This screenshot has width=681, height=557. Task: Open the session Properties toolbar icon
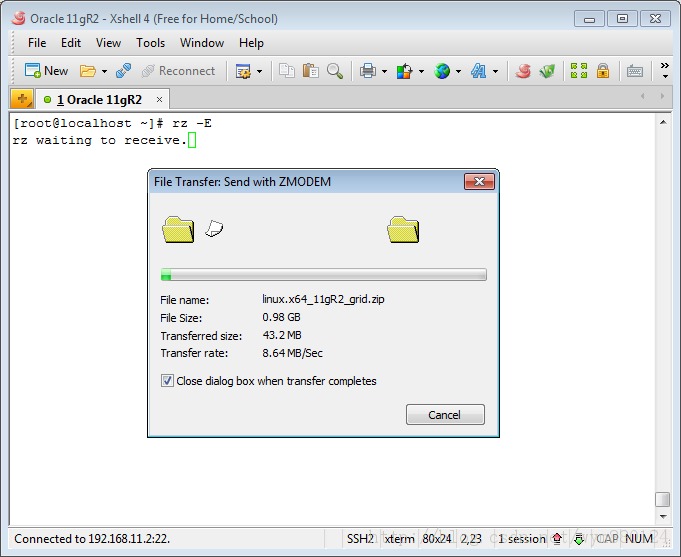[243, 71]
